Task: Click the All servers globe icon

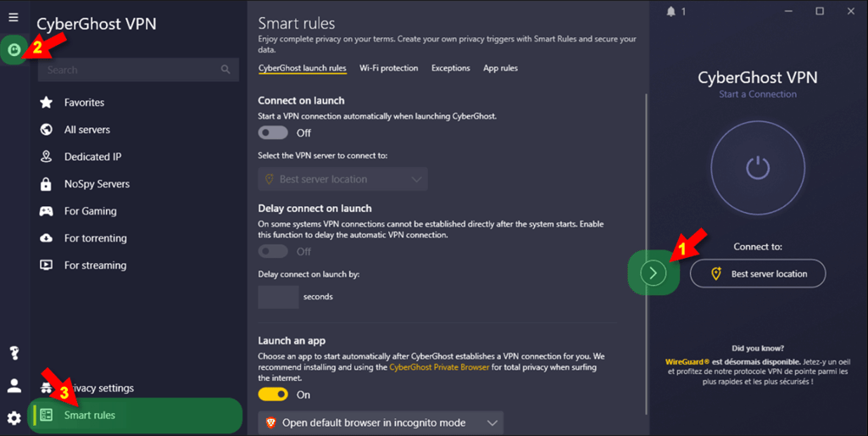Action: coord(47,129)
